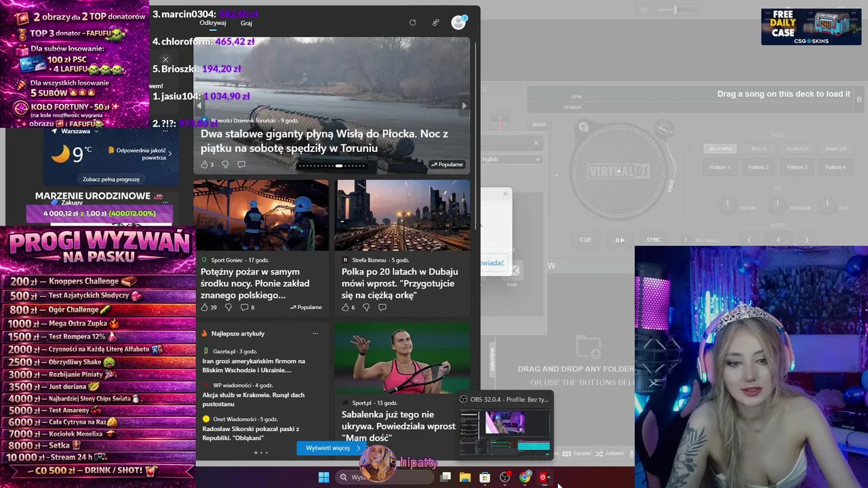
Task: Comment on the Polka w Dubaju article
Action: coord(382,307)
